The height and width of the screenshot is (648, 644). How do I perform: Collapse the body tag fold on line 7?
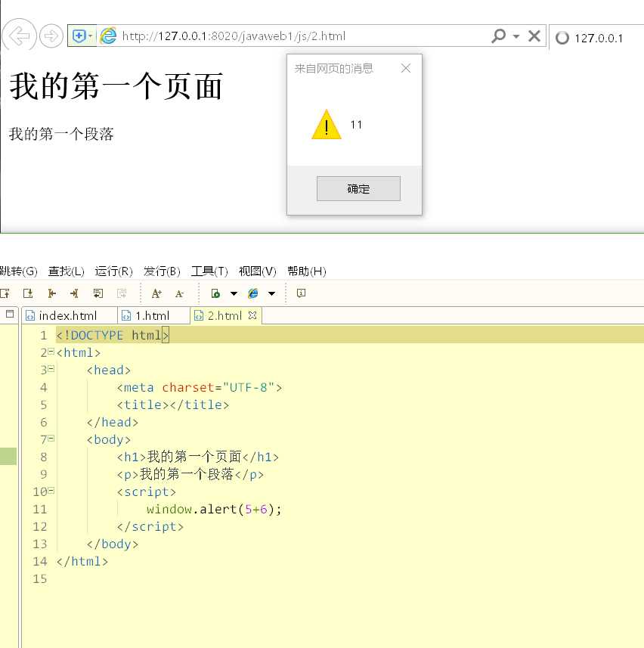[51, 439]
